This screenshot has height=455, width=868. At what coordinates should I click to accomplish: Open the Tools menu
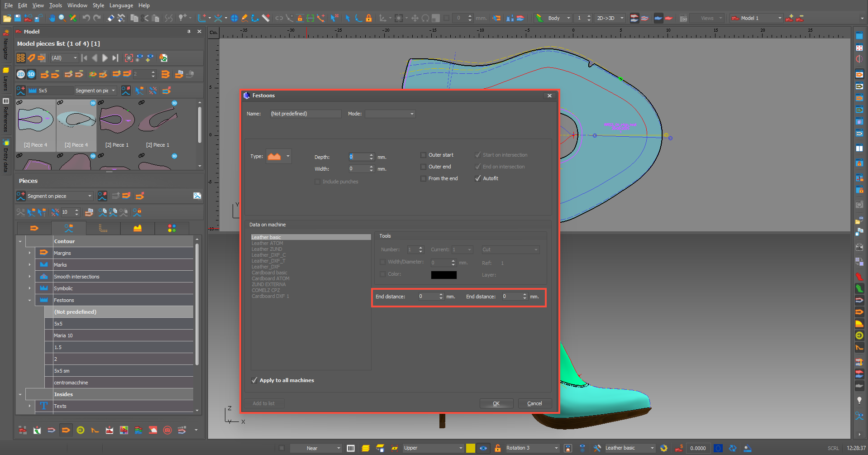[56, 5]
